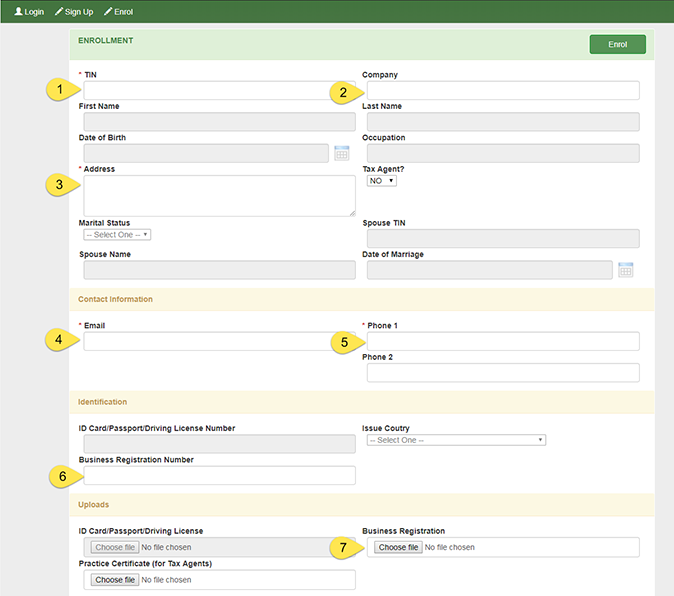Screen dimensions: 674x596
Task: Click into Phone 1 field
Action: click(x=503, y=341)
